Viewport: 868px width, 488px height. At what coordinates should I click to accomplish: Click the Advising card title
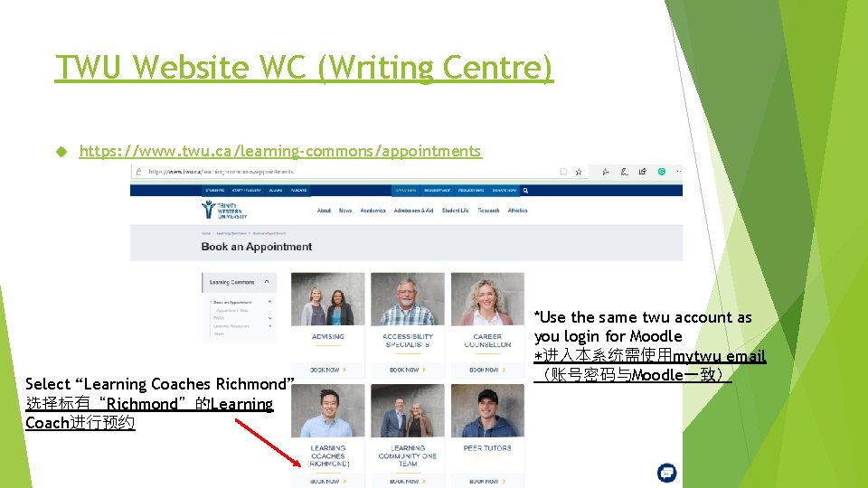327,336
